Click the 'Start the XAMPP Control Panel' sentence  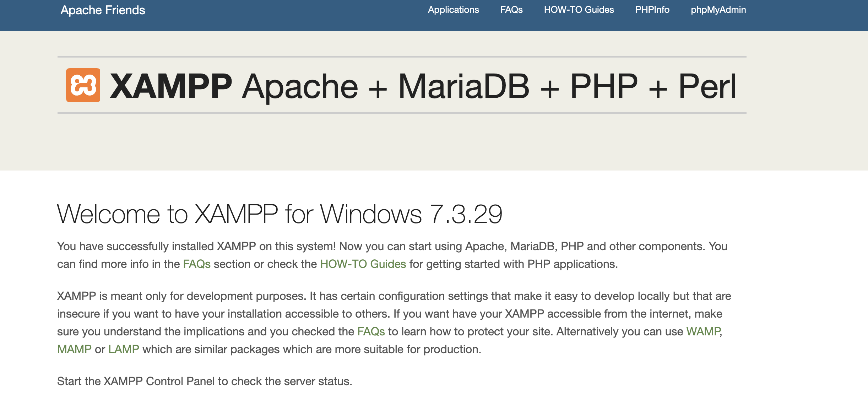[x=205, y=381]
